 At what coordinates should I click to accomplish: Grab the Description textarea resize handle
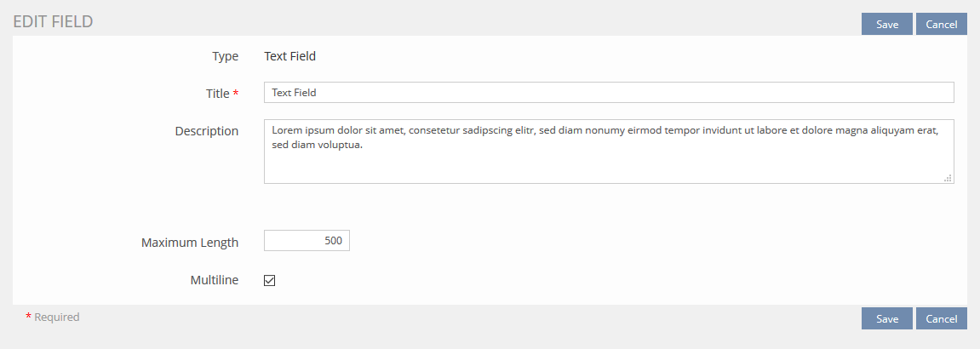948,178
